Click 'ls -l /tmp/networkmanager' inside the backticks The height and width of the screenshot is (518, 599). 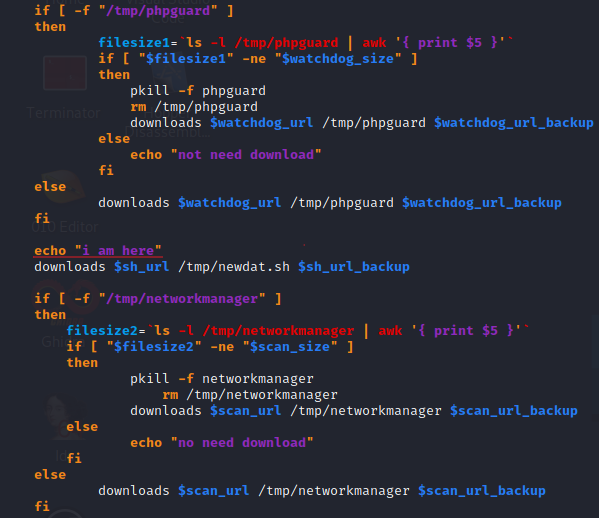click(254, 331)
